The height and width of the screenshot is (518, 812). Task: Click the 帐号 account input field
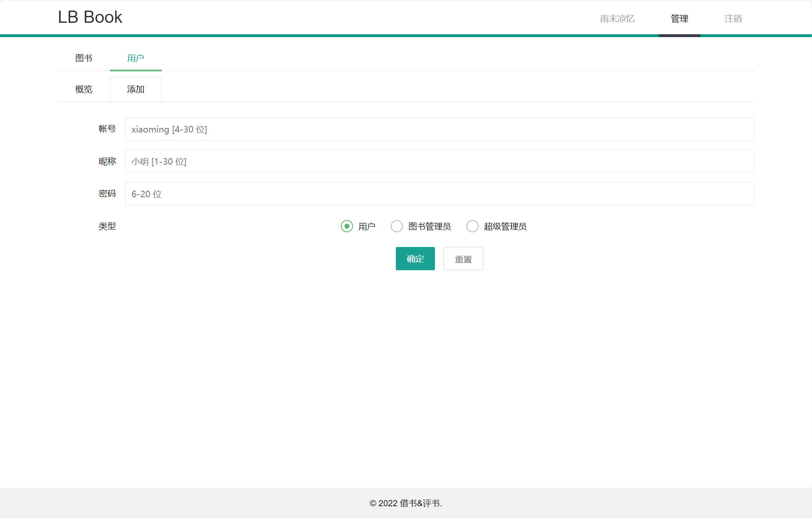coord(439,129)
